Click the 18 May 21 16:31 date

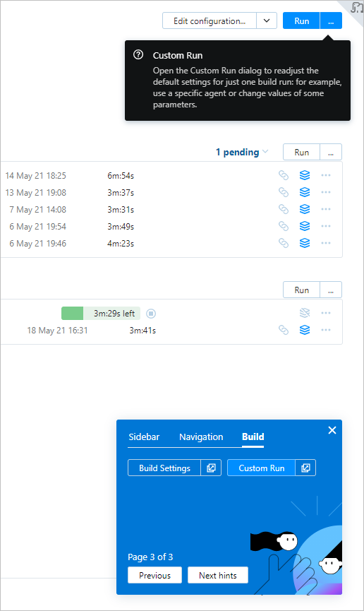(58, 331)
